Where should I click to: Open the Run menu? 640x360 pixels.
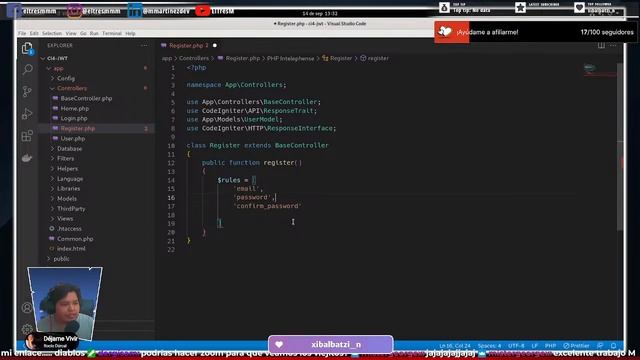(94, 33)
